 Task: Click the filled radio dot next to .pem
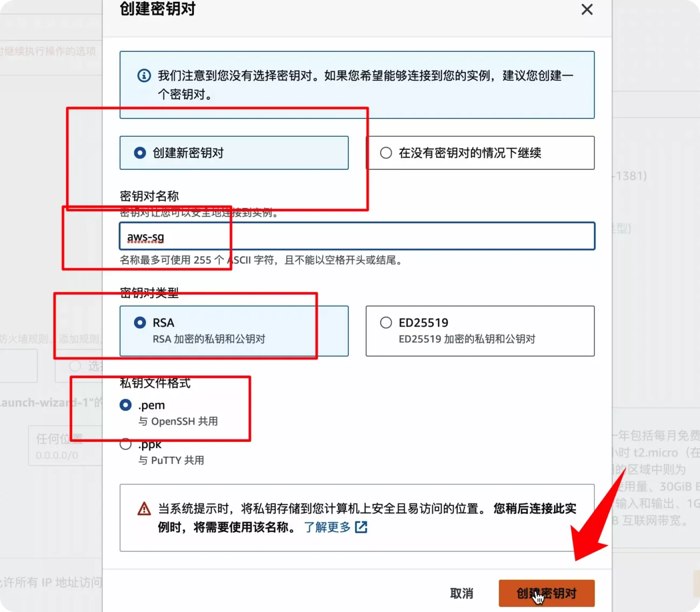coord(125,405)
